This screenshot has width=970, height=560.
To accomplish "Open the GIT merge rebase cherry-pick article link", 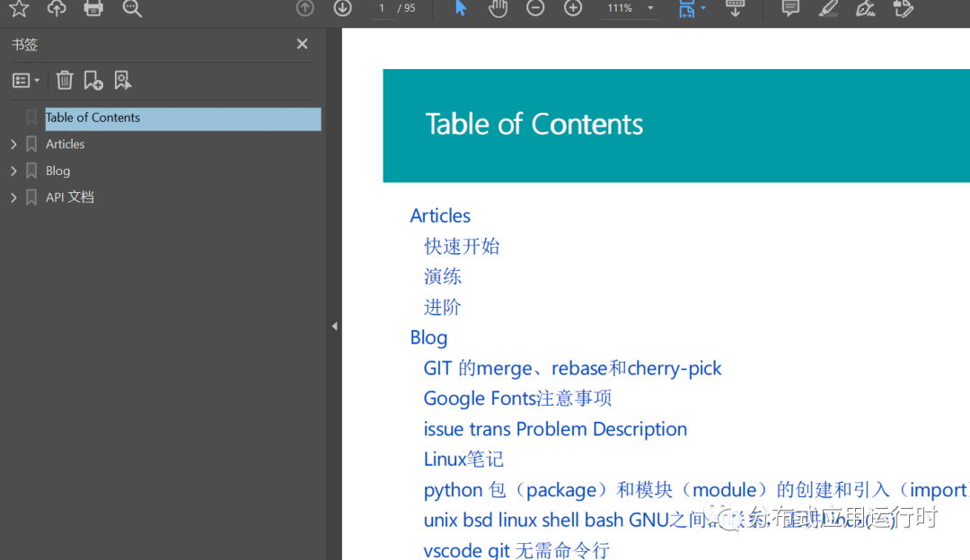I will [x=573, y=368].
